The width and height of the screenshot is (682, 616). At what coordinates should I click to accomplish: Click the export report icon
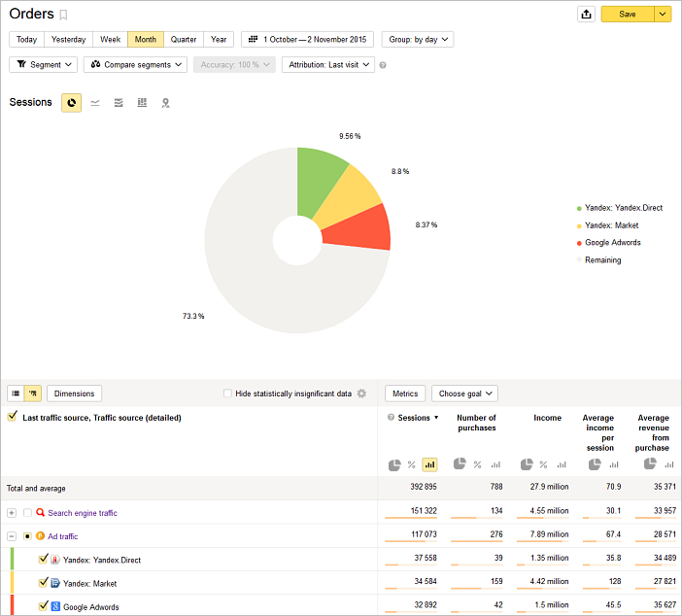click(x=586, y=14)
